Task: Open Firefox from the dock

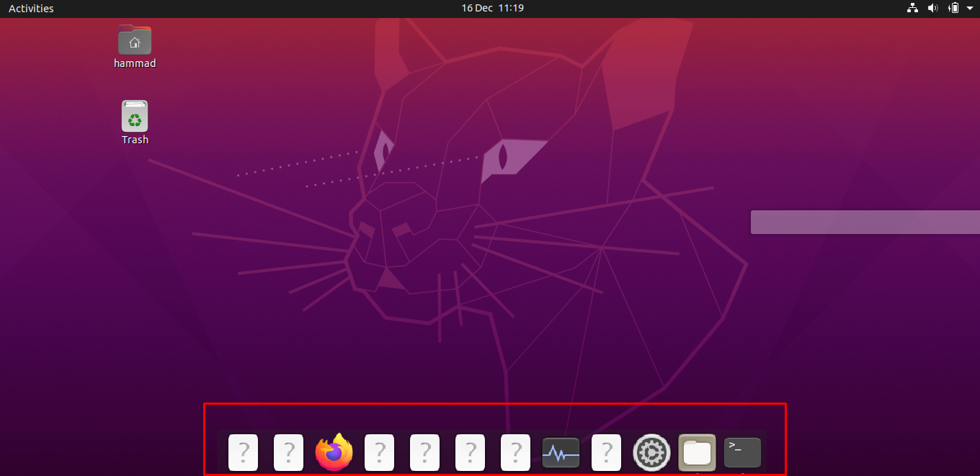Action: pos(334,452)
